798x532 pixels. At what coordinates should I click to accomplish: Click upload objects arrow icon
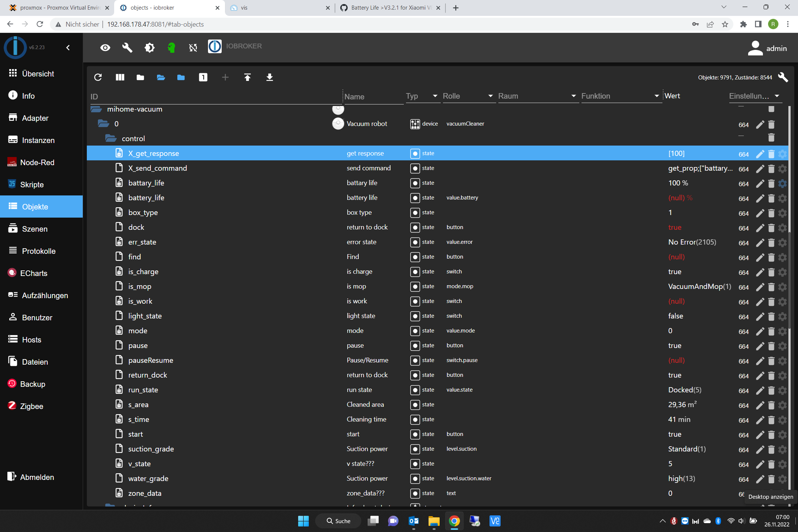pyautogui.click(x=247, y=77)
